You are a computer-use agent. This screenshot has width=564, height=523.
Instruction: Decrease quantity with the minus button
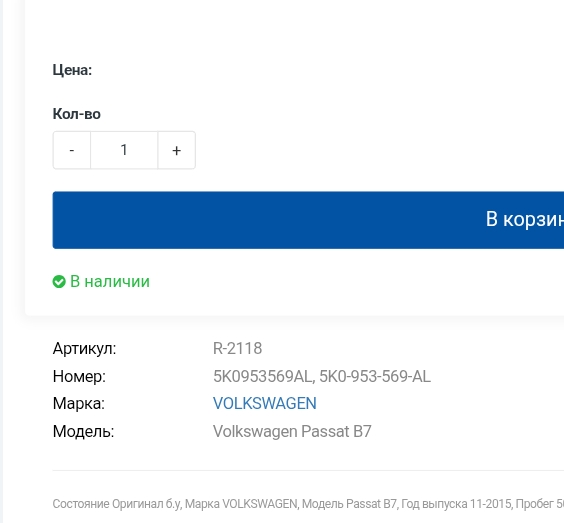(x=72, y=150)
